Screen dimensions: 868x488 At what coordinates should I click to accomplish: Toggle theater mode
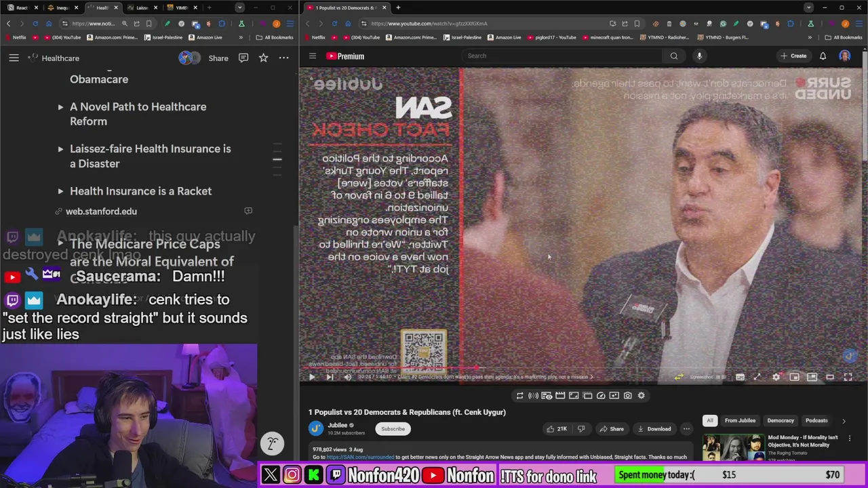(830, 377)
